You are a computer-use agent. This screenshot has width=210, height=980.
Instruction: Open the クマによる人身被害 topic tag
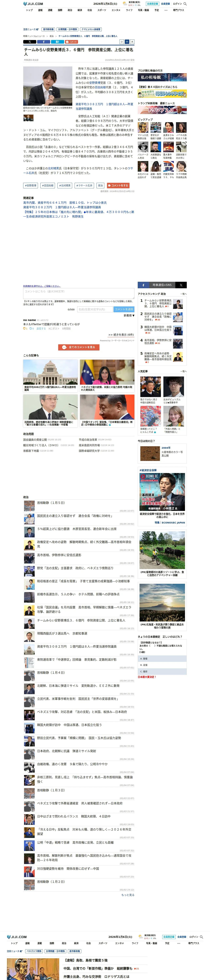click(91, 29)
